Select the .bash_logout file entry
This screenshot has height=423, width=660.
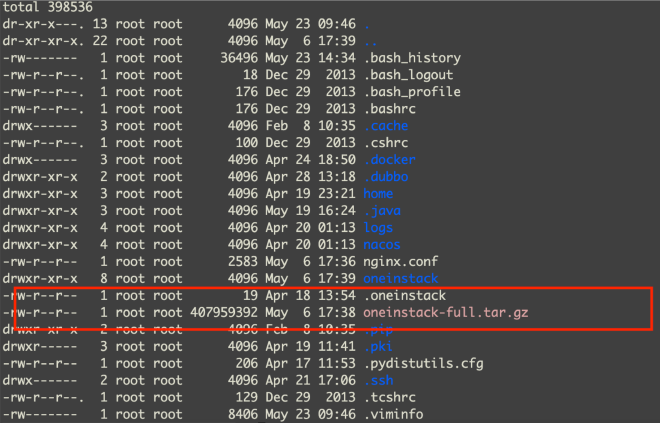408,75
